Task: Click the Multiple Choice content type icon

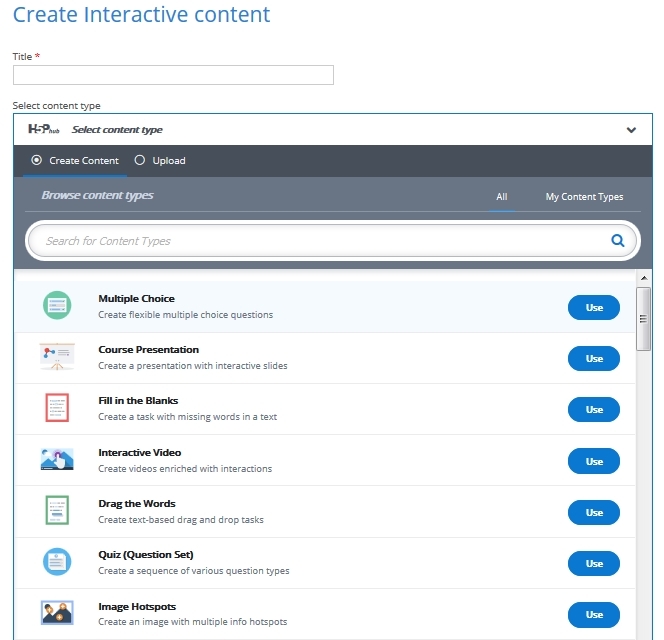Action: tap(57, 306)
